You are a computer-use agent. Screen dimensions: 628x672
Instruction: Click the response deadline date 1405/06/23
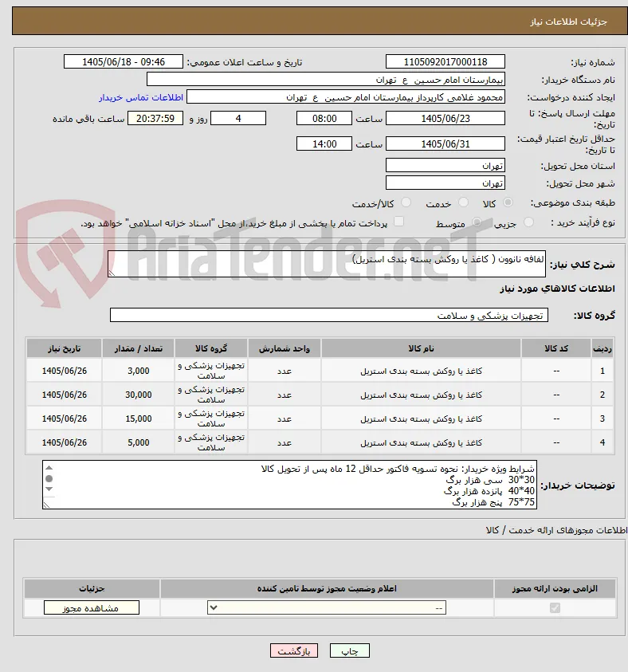[x=445, y=118]
